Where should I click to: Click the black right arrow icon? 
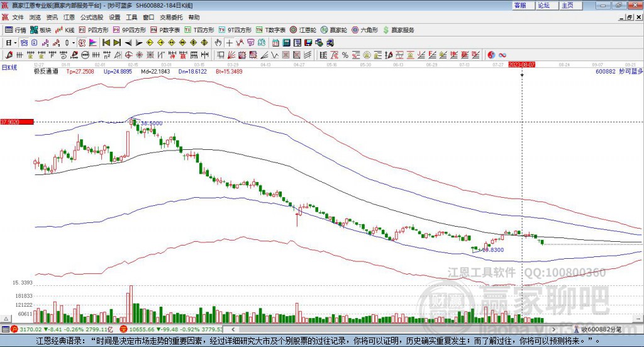point(139,43)
